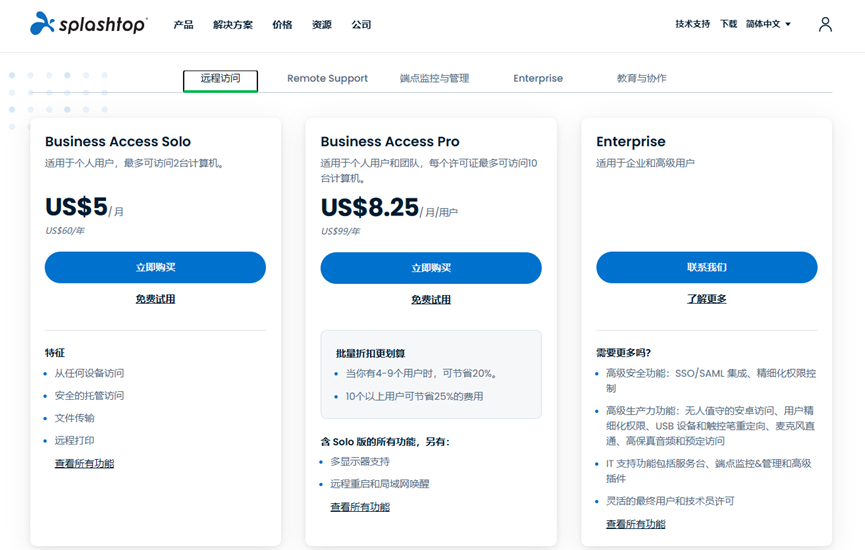This screenshot has height=550, width=865.
Task: Start 免费试用 for Business Access Solo
Action: pyautogui.click(x=155, y=299)
